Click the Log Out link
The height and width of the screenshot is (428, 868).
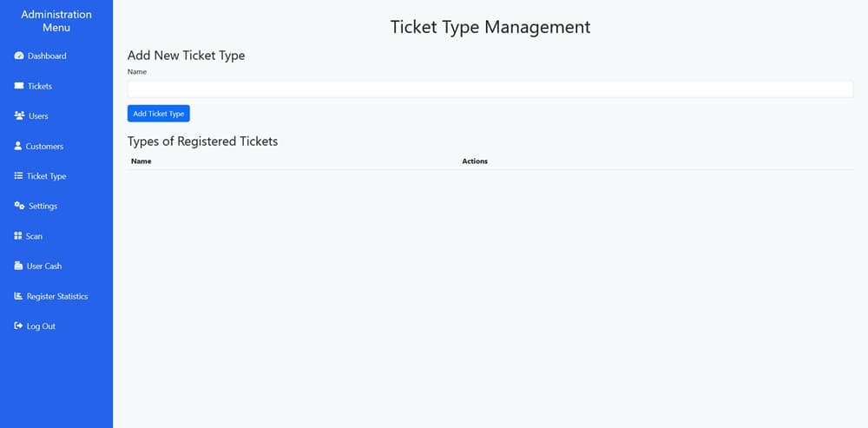point(41,326)
